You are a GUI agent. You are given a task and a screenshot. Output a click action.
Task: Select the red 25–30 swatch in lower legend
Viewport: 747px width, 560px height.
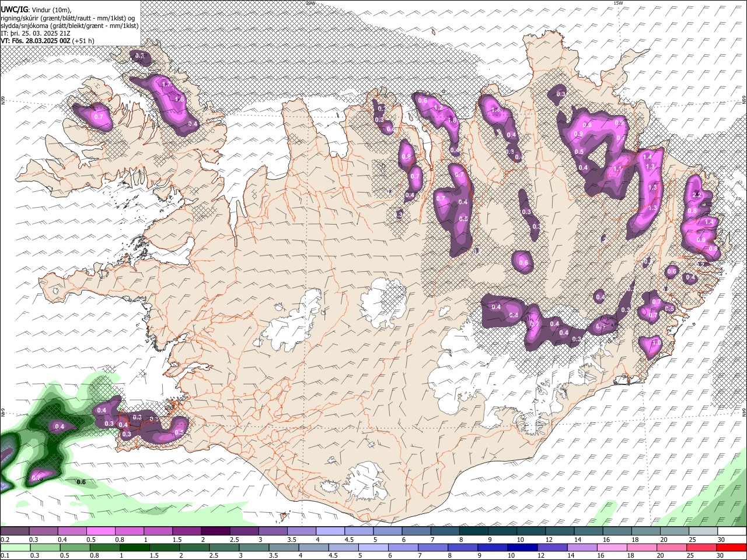701,547
